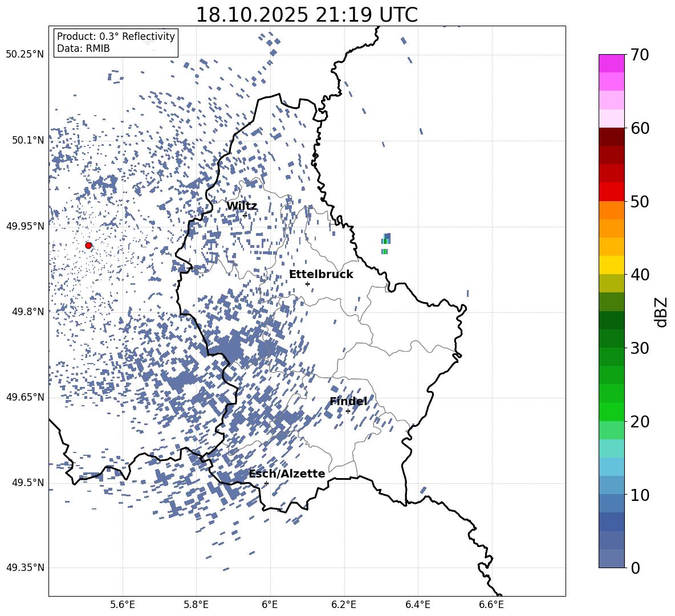Click the 0 dBZ colorbar tick label
The width and height of the screenshot is (675, 616).
(636, 568)
